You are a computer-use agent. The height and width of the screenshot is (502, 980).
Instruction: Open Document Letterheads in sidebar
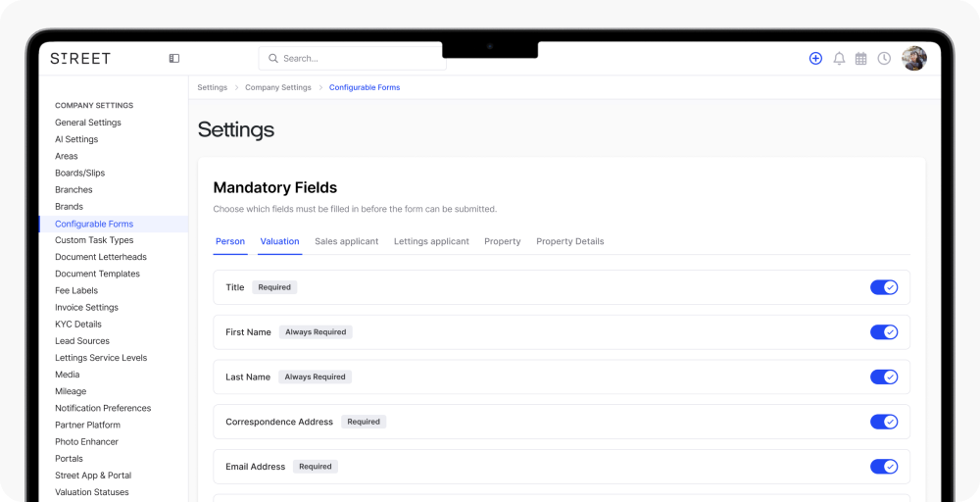pyautogui.click(x=101, y=257)
